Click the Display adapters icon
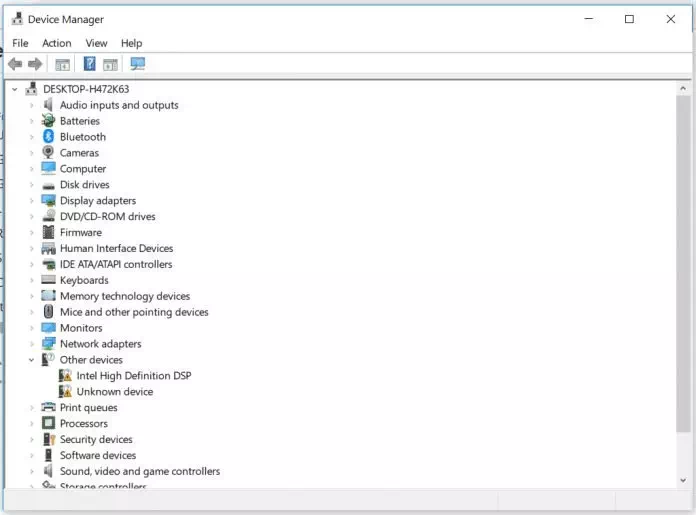 point(48,201)
